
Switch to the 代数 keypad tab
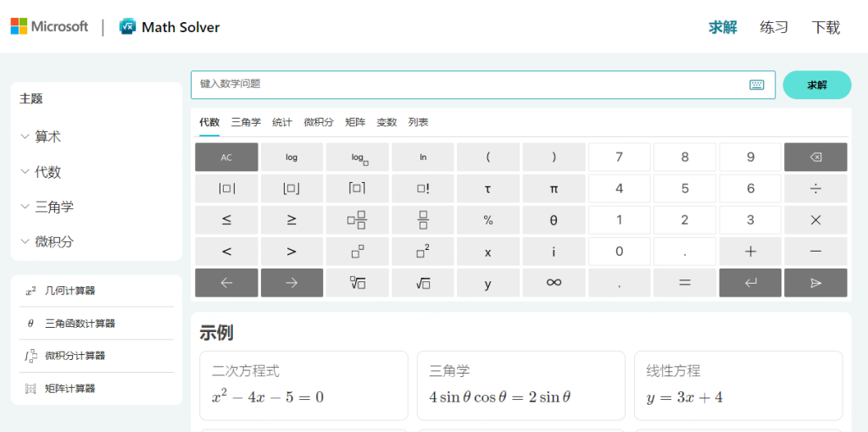[209, 123]
